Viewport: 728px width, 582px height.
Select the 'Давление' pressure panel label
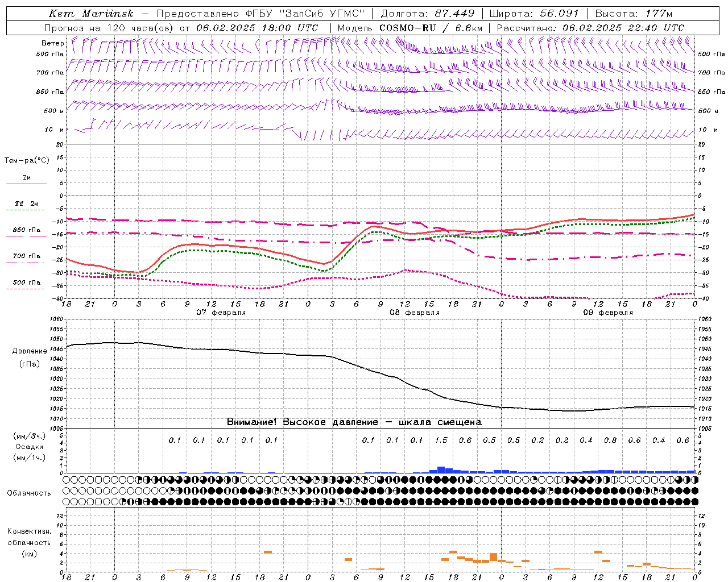click(x=30, y=351)
